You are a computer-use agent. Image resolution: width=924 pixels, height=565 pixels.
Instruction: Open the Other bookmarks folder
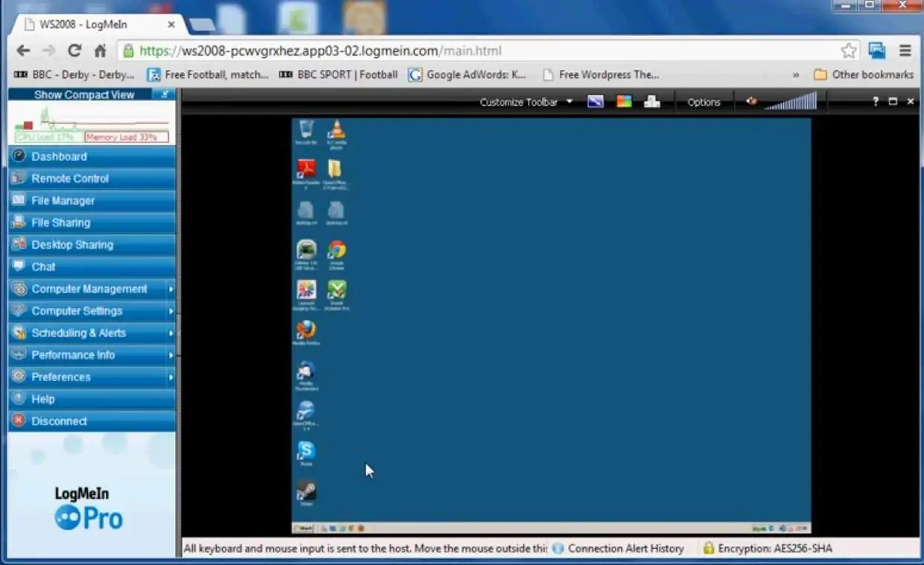click(x=864, y=74)
